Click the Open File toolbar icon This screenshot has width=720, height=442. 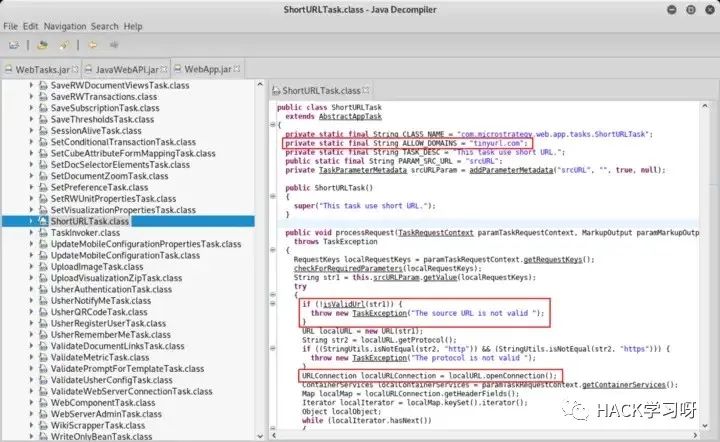point(14,45)
